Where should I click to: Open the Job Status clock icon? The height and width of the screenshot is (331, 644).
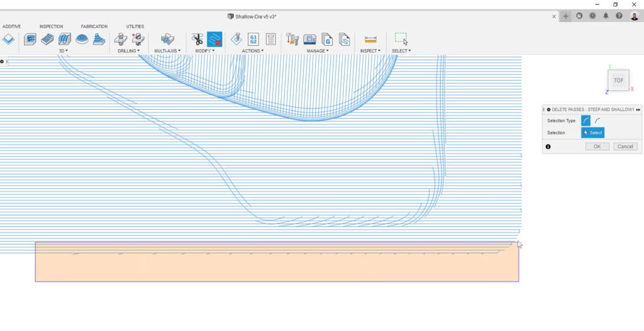point(592,16)
